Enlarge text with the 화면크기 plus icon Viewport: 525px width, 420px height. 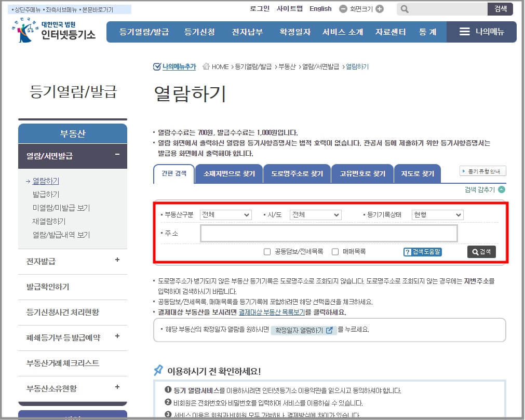tap(381, 9)
